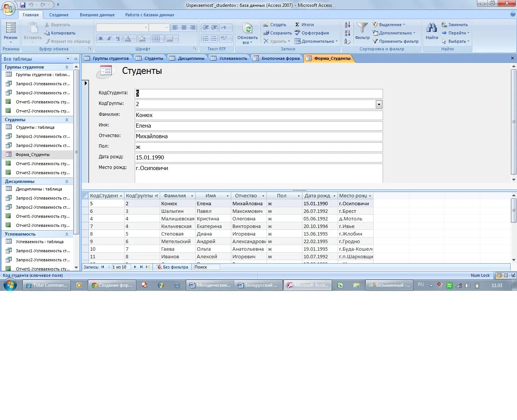This screenshot has width=517, height=420.
Task: Open the Выделение selection filter dropdown
Action: point(389,25)
